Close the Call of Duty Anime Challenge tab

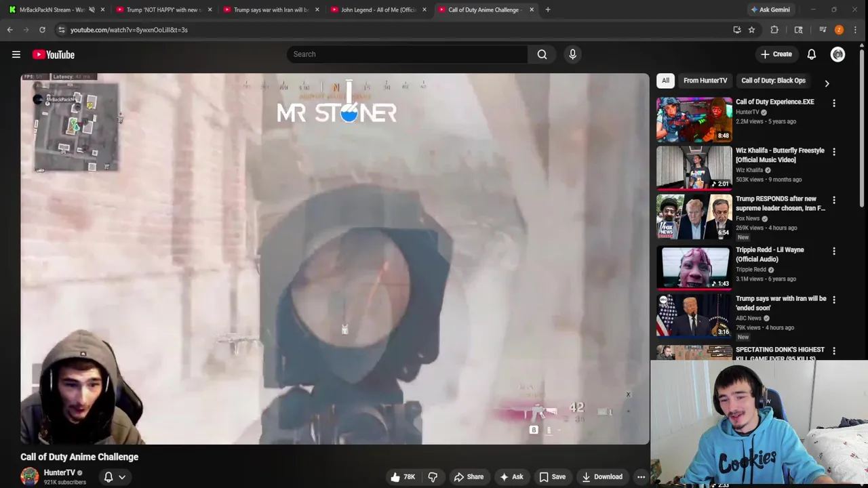[x=532, y=9]
